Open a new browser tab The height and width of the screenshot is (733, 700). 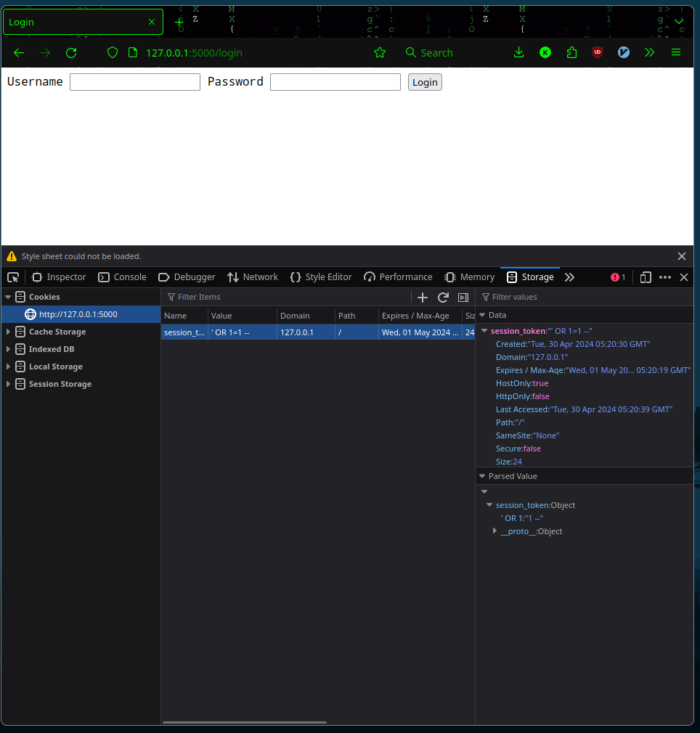coord(179,22)
